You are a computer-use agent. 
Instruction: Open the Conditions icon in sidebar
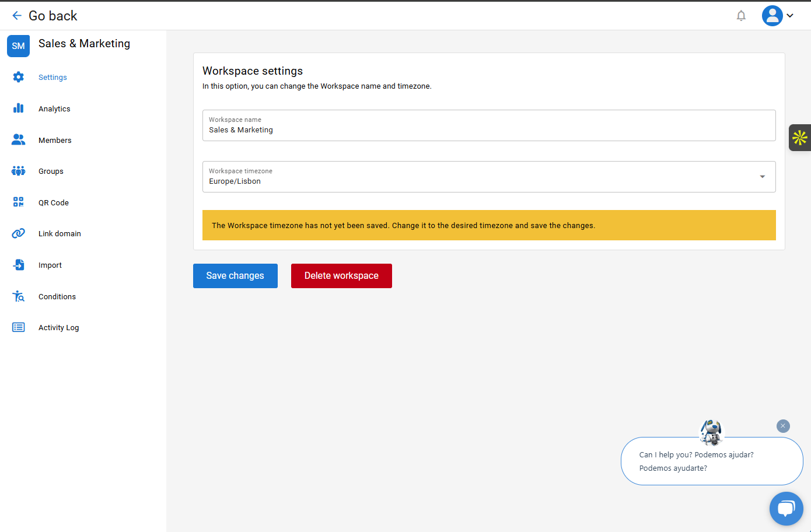(x=19, y=296)
